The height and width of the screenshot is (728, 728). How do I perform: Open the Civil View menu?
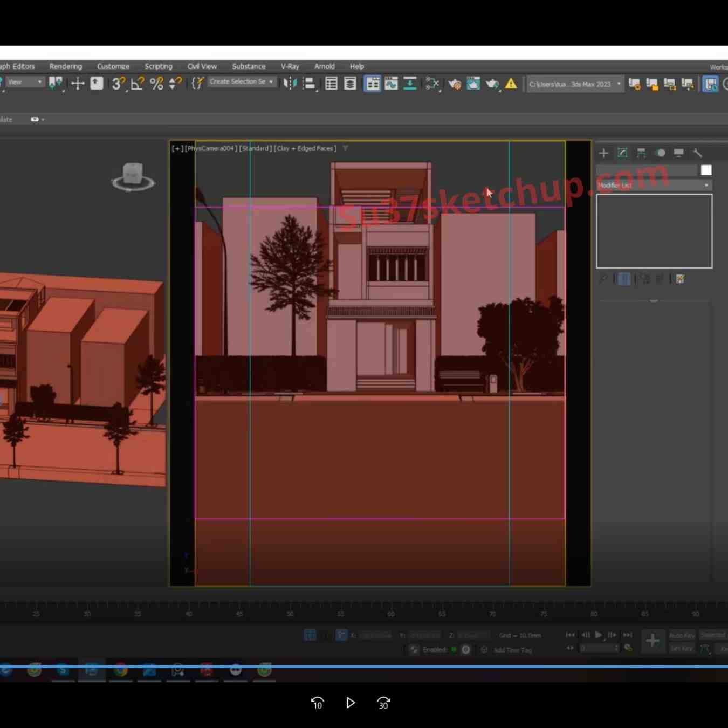point(202,66)
